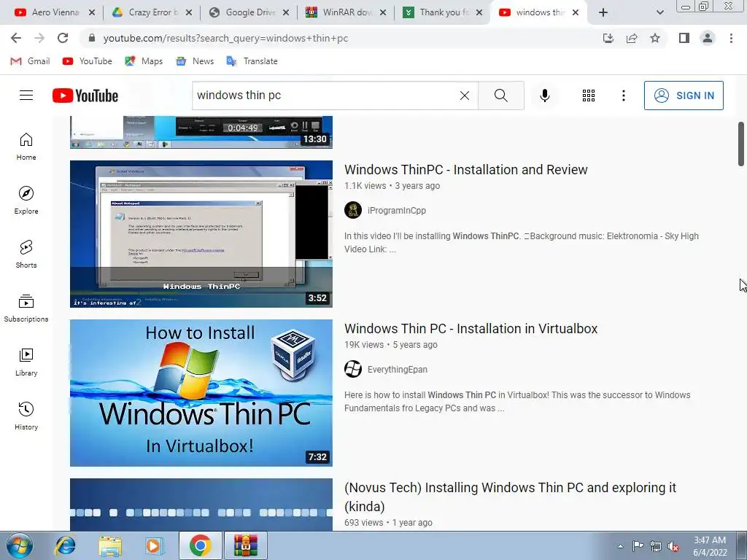The image size is (747, 560).
Task: Click the address bar URL
Action: pos(226,38)
